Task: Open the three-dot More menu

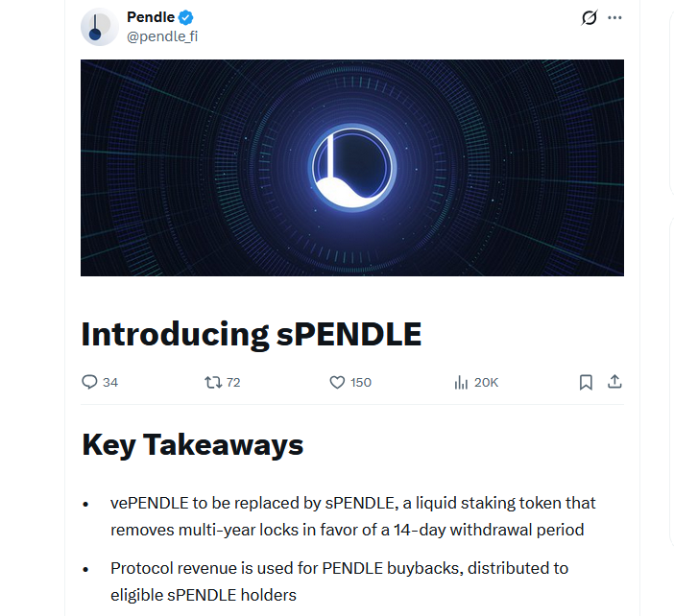Action: click(615, 17)
